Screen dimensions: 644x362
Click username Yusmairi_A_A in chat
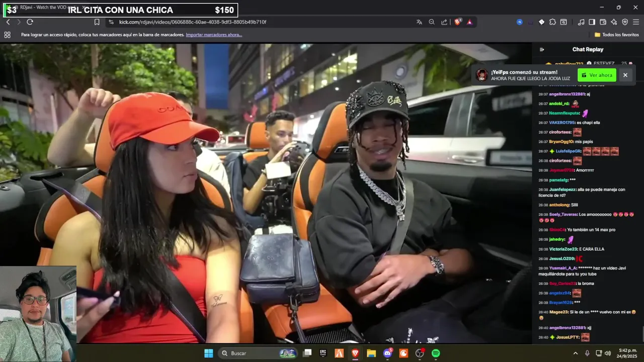[x=563, y=268]
